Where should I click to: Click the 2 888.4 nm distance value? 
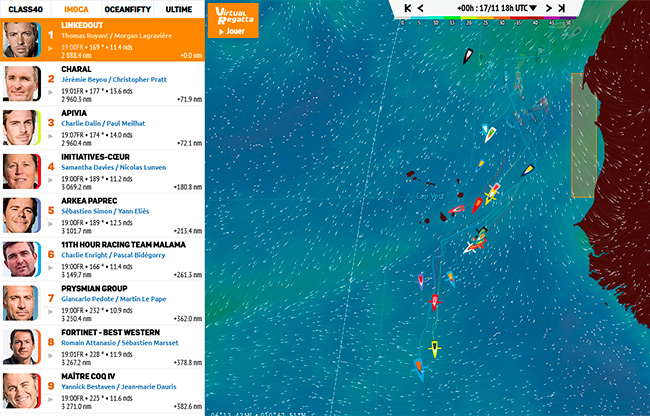click(76, 55)
